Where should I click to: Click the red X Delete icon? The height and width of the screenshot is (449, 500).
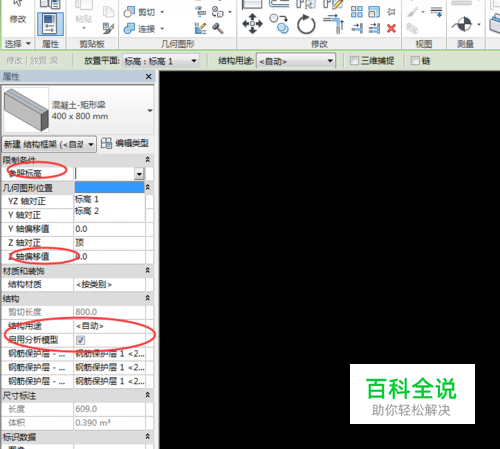tap(391, 28)
